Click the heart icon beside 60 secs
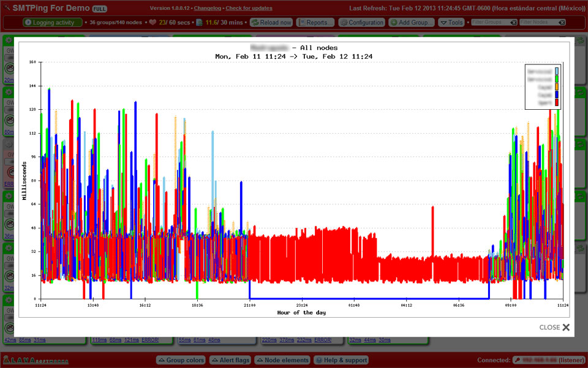This screenshot has height=368, width=588. [153, 23]
